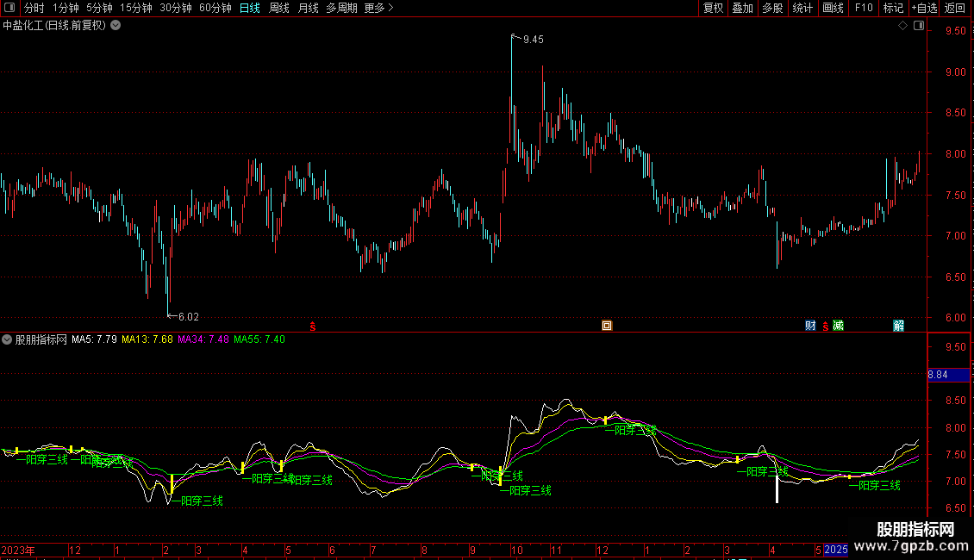The image size is (974, 560).
Task: Select the 60分钟 period
Action: click(215, 8)
